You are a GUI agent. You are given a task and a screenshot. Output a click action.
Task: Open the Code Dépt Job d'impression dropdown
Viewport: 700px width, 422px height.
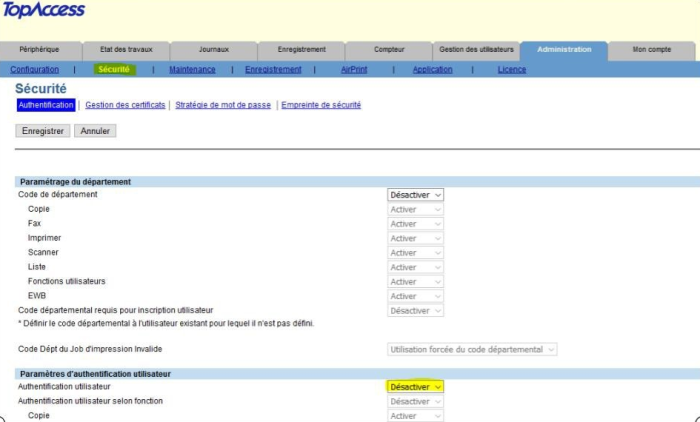click(472, 349)
